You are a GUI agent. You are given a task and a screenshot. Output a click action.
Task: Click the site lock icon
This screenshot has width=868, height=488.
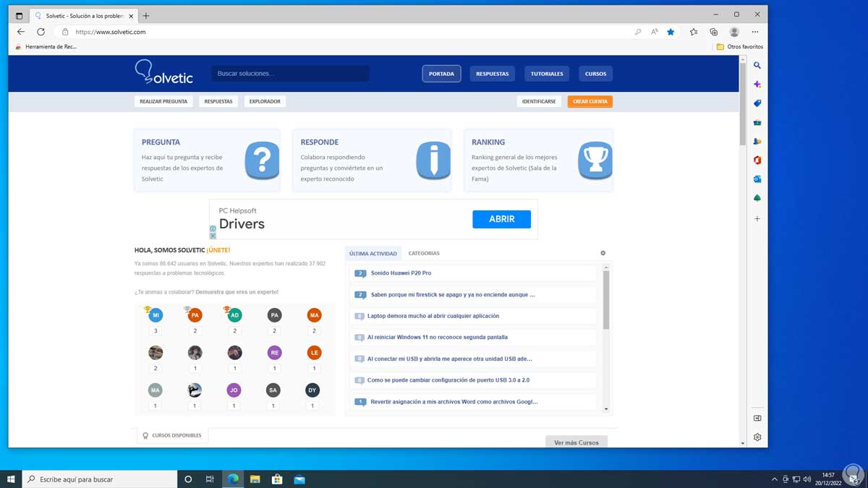point(65,32)
